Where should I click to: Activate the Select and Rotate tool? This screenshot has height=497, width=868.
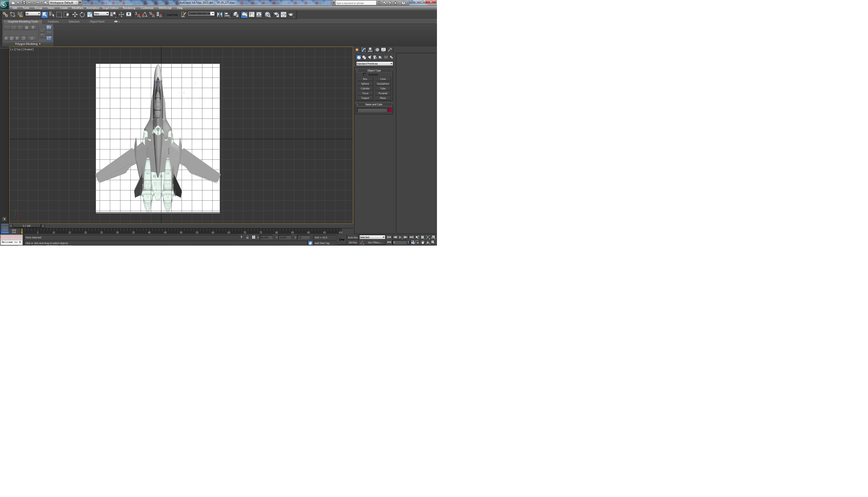coord(82,14)
